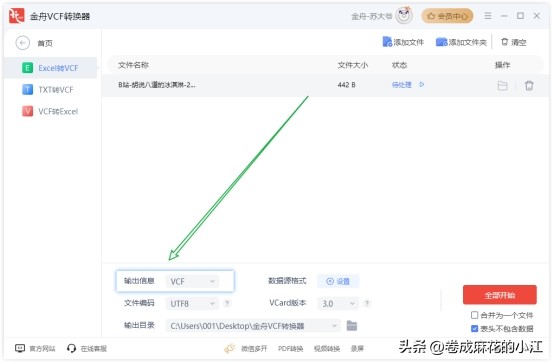This screenshot has width=553, height=364.
Task: Clear the list with 清空
Action: click(514, 42)
